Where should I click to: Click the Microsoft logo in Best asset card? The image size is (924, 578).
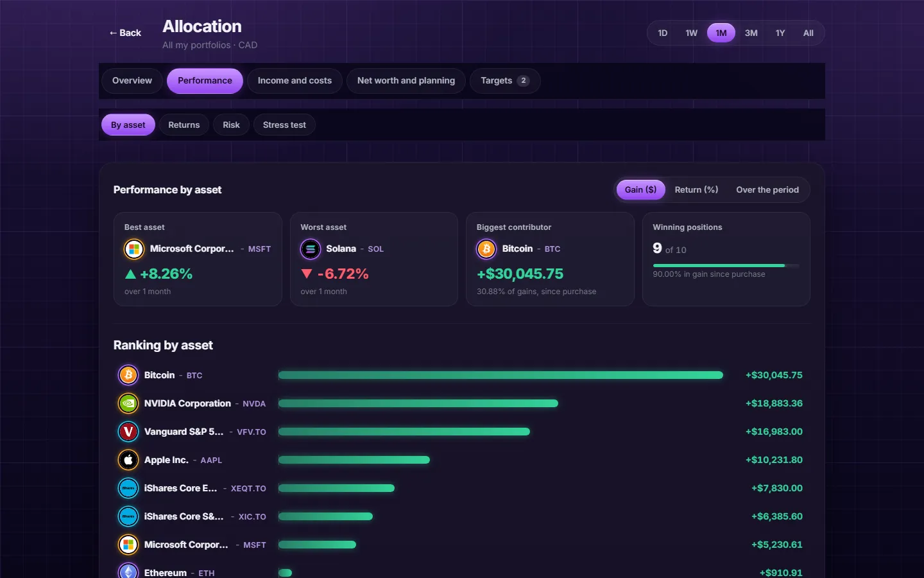pyautogui.click(x=134, y=249)
